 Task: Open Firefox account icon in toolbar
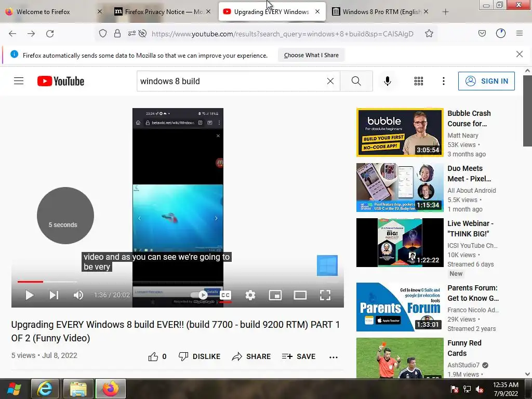(x=501, y=33)
